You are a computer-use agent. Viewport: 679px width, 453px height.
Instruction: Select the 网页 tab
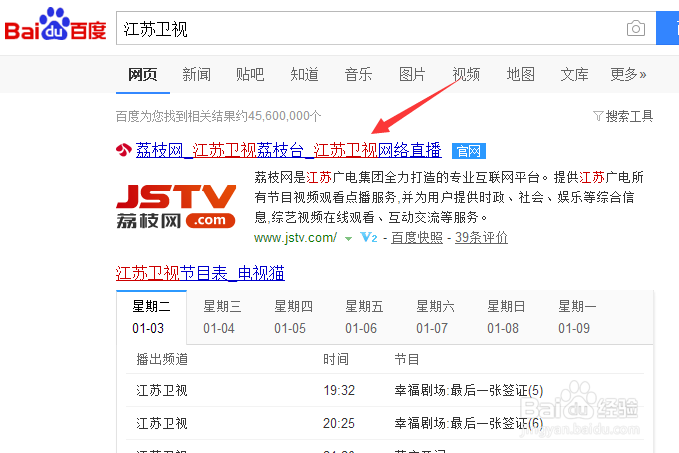click(x=142, y=74)
